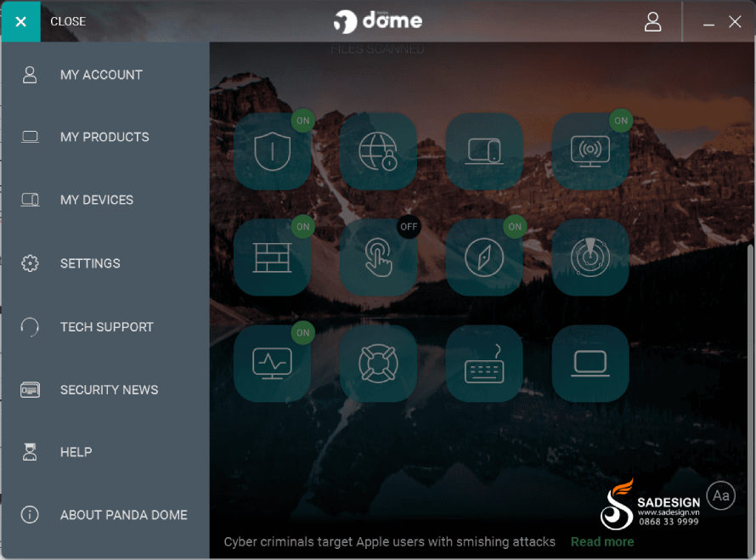Select the radar scan tile

point(590,257)
